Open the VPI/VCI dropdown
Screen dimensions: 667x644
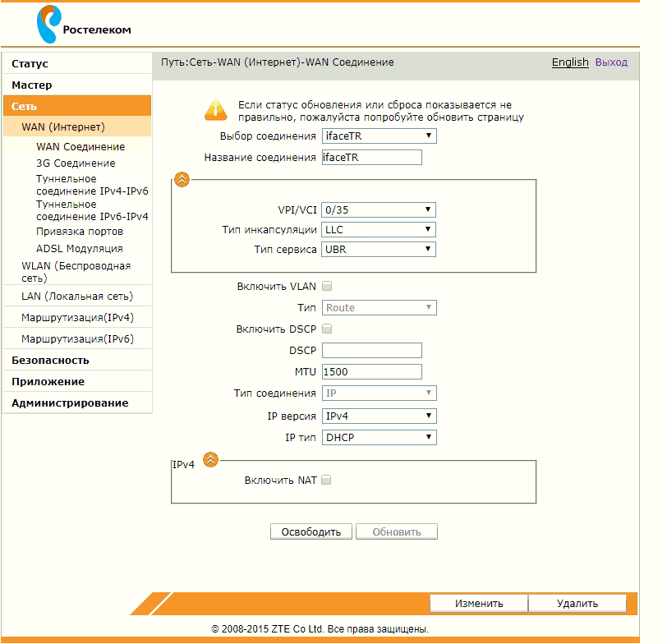pyautogui.click(x=379, y=210)
